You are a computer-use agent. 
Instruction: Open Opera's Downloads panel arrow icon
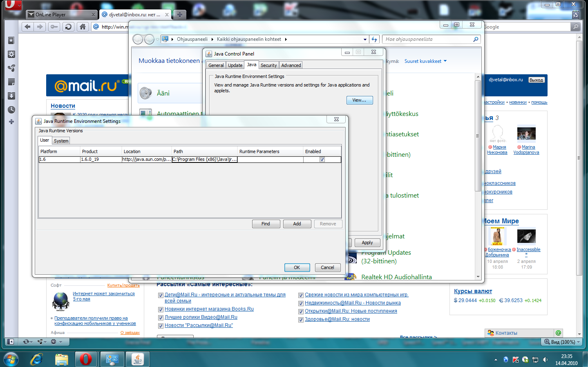[11, 96]
